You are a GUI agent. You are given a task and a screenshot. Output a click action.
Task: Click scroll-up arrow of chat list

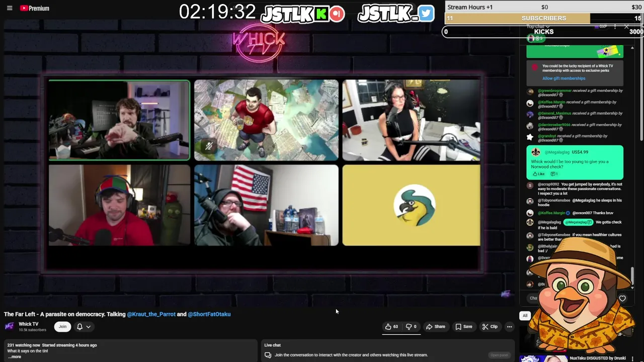[x=632, y=48]
